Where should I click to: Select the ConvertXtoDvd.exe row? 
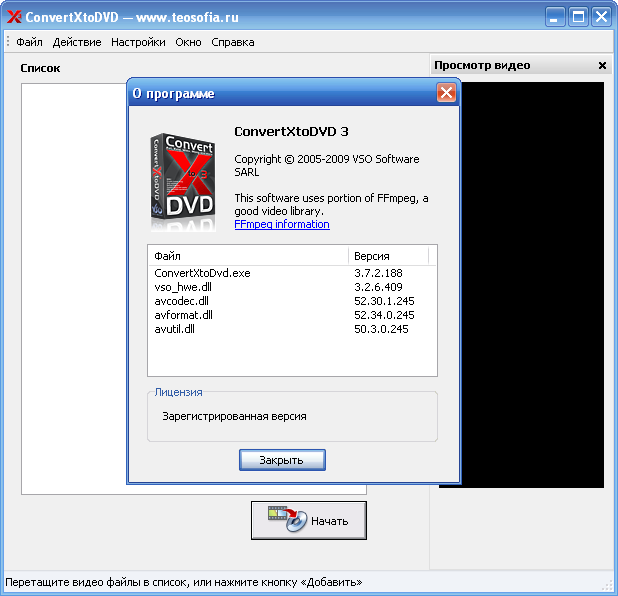(x=292, y=273)
